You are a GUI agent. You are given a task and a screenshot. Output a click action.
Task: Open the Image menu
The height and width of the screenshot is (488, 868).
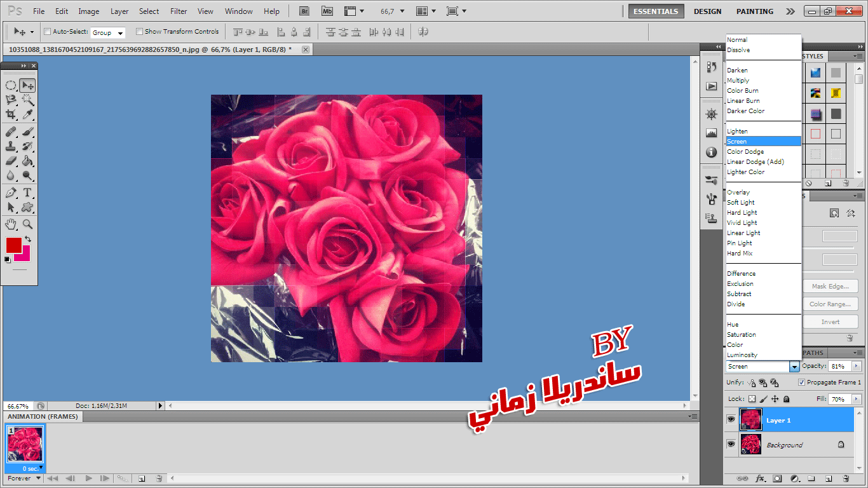(x=89, y=11)
